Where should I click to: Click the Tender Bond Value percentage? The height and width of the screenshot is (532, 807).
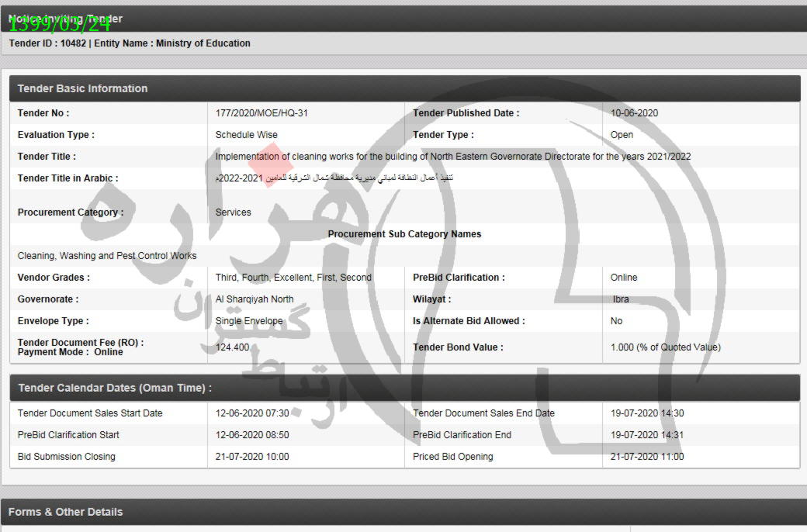(665, 347)
